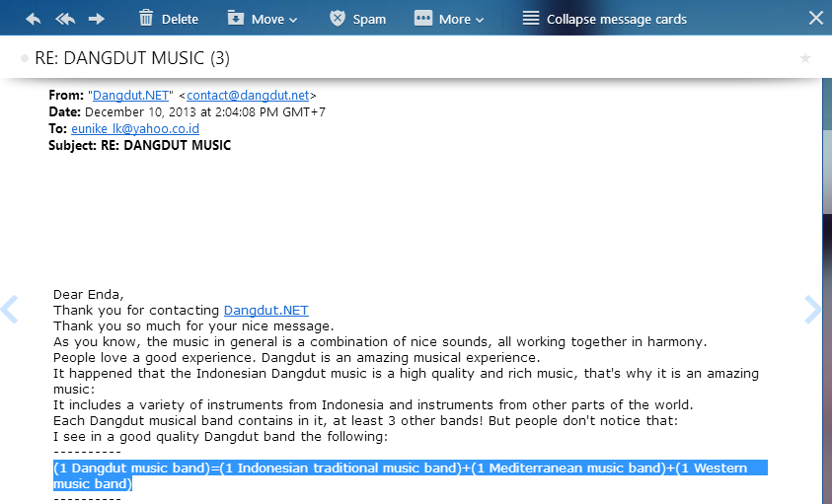This screenshot has width=832, height=504.
Task: Click the contact@dangdut.net email address
Action: pos(248,96)
